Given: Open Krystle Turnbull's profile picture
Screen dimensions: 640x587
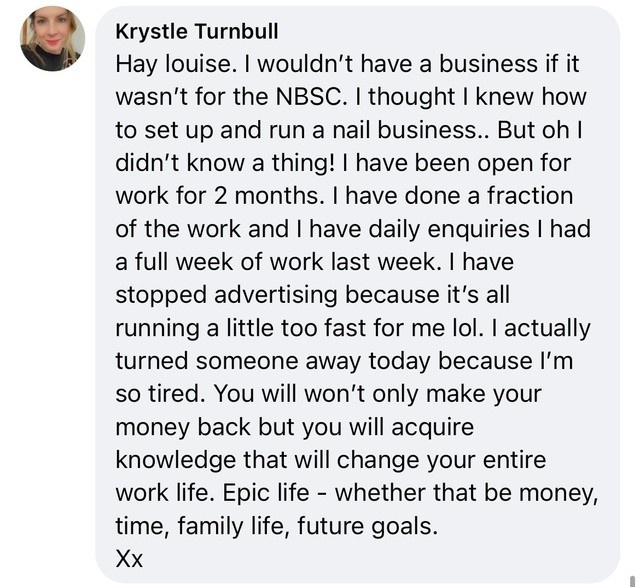Looking at the screenshot, I should point(52,39).
